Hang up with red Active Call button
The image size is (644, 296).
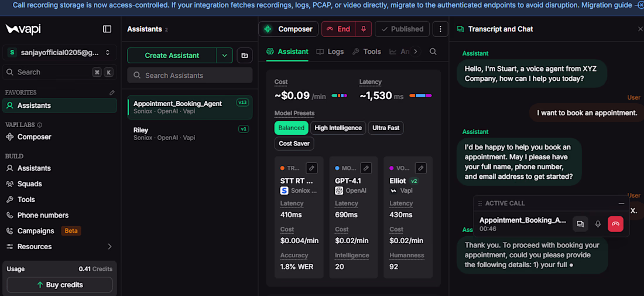click(x=616, y=224)
